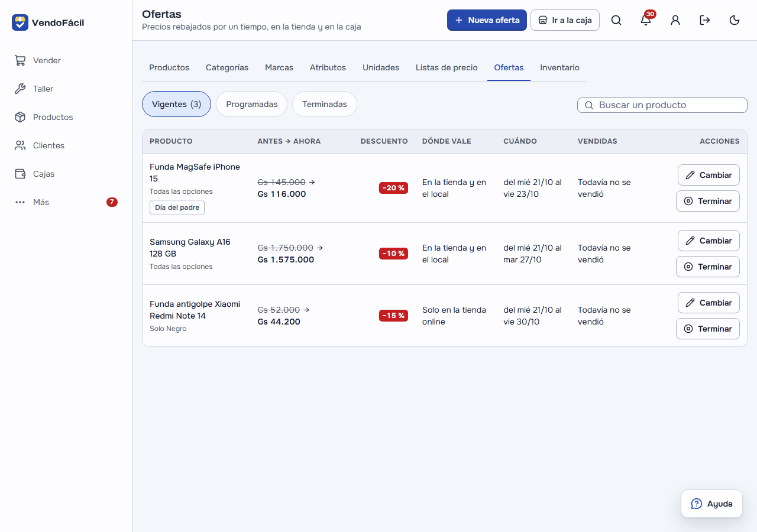Image resolution: width=757 pixels, height=532 pixels.
Task: Click the Nueva oferta button
Action: (x=487, y=20)
